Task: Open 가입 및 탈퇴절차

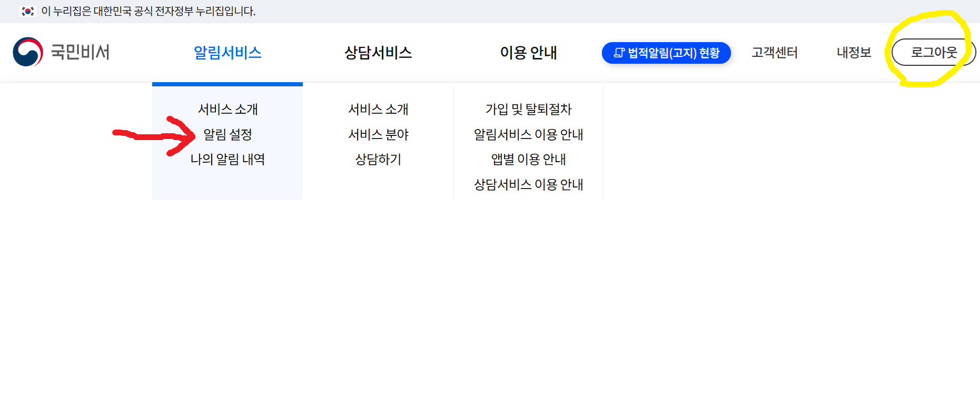Action: click(x=528, y=109)
